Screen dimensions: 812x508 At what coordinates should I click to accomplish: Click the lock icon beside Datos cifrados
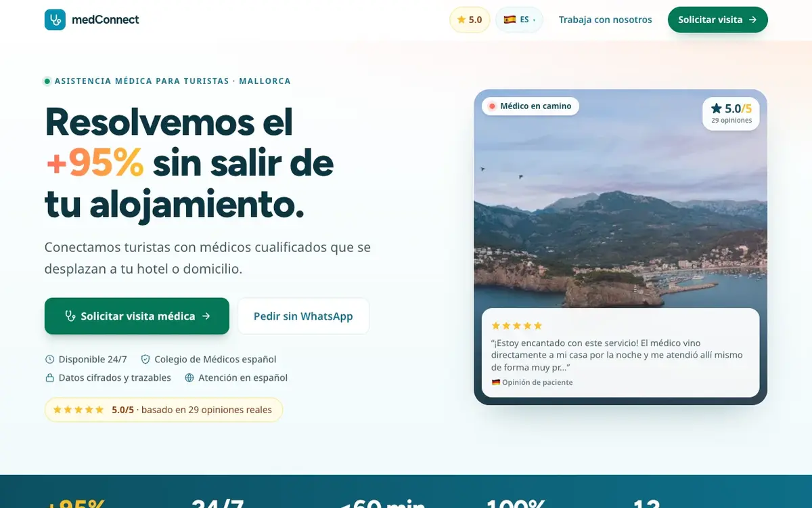point(49,378)
